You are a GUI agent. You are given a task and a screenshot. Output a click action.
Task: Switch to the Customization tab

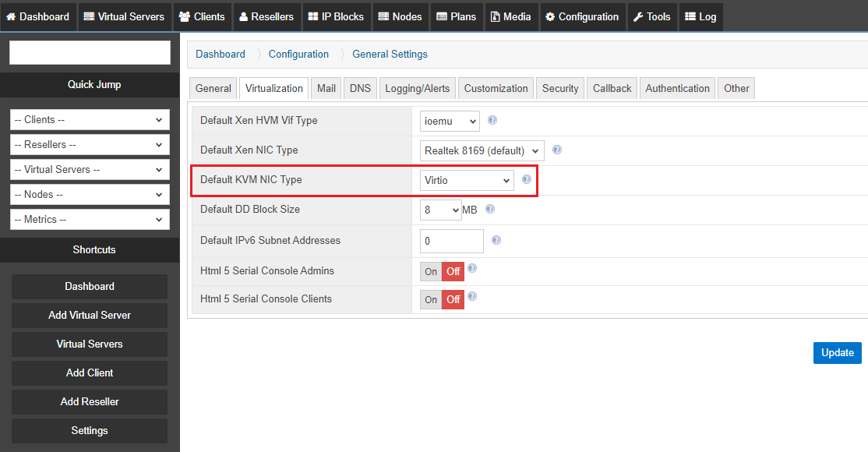[x=496, y=89]
